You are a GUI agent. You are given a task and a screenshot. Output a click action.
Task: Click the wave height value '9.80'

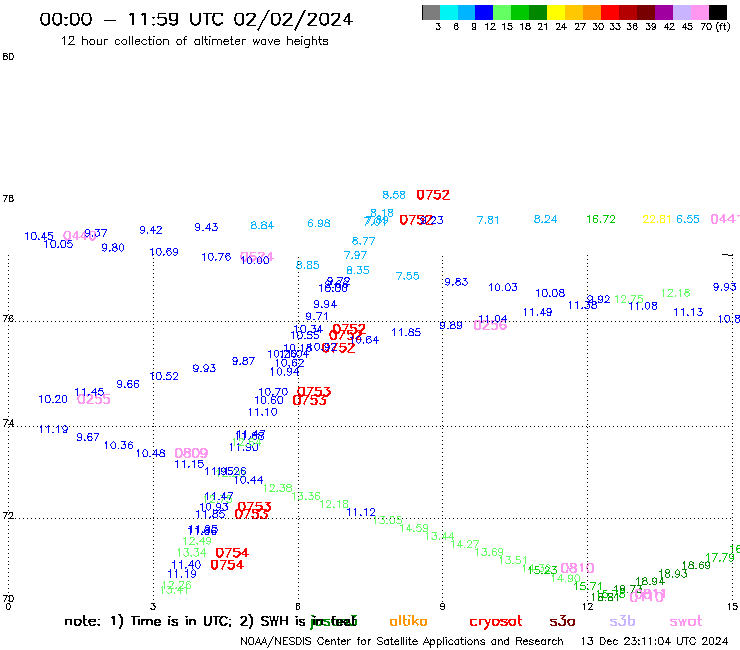(x=113, y=248)
